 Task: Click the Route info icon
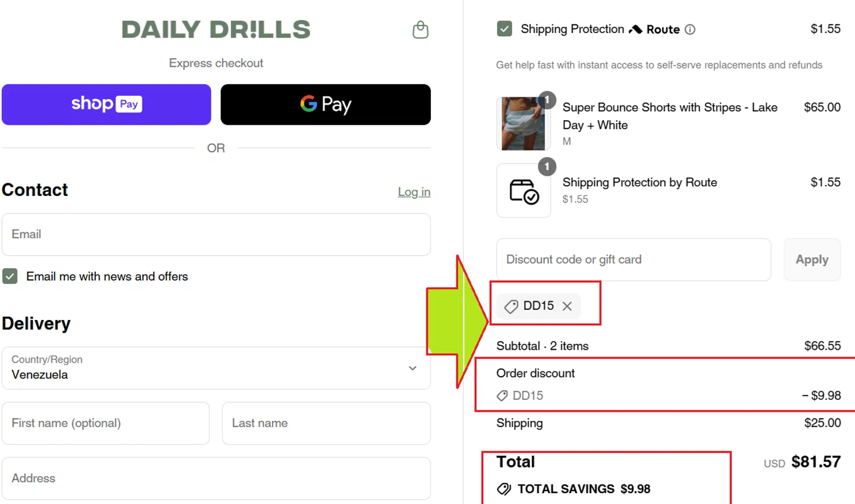click(x=690, y=29)
